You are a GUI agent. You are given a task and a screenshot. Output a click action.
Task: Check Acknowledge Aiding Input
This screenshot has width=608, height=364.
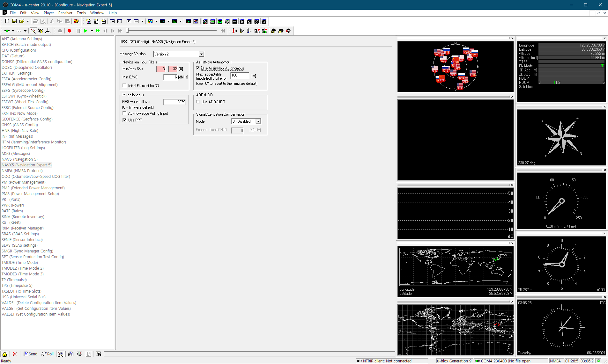pyautogui.click(x=124, y=113)
